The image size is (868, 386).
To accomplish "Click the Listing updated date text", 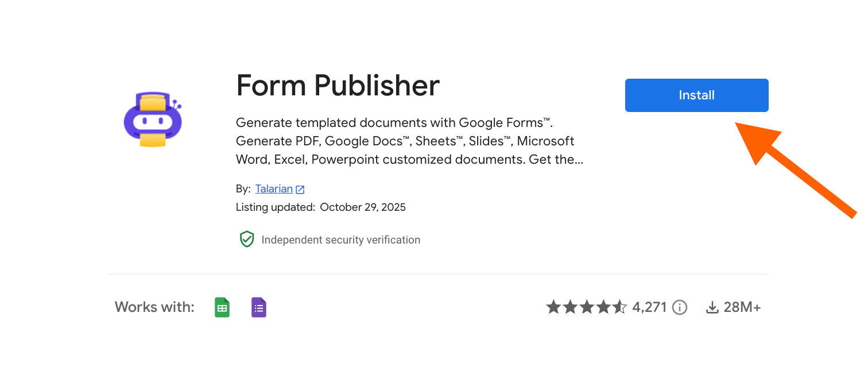I will (320, 207).
